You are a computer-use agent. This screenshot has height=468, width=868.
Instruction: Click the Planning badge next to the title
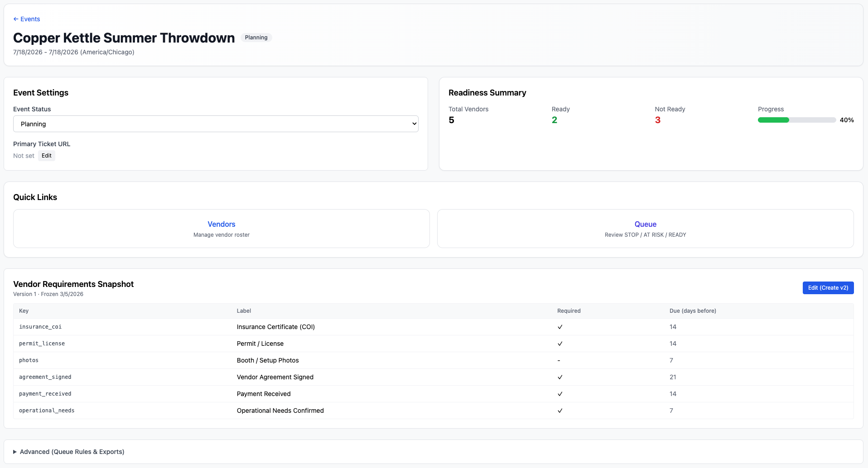tap(256, 38)
